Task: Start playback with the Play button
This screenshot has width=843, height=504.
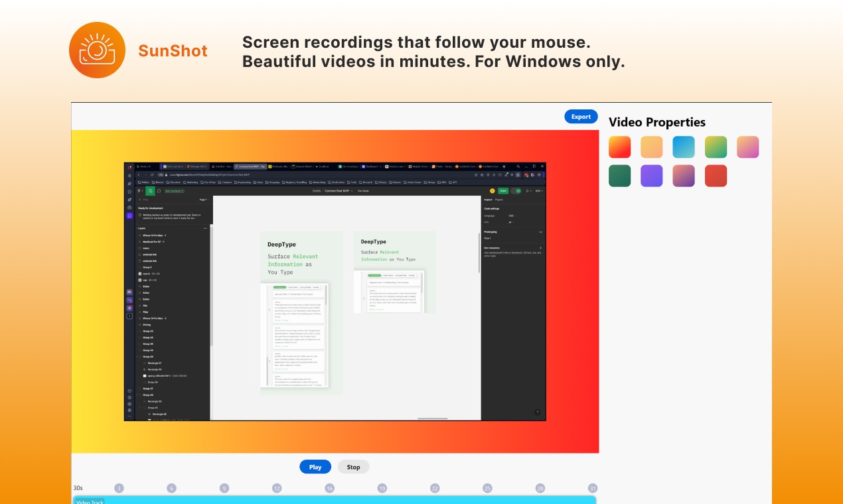Action: tap(315, 467)
